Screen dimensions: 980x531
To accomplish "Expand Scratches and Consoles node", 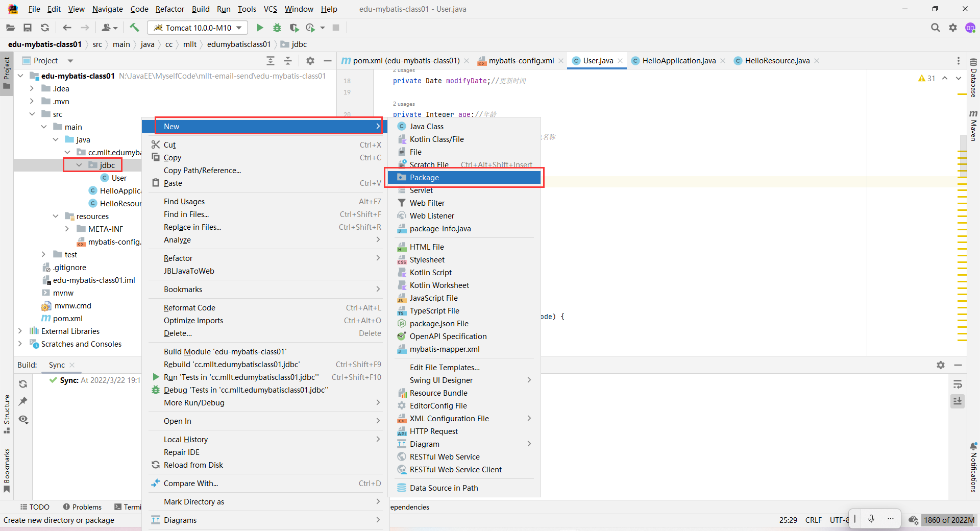I will [20, 344].
